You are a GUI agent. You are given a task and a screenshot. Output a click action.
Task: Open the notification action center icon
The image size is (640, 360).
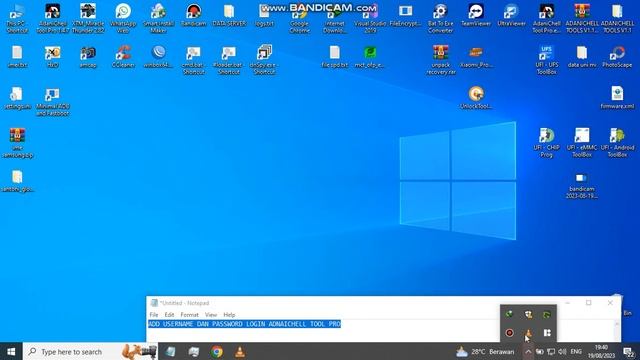pyautogui.click(x=629, y=351)
